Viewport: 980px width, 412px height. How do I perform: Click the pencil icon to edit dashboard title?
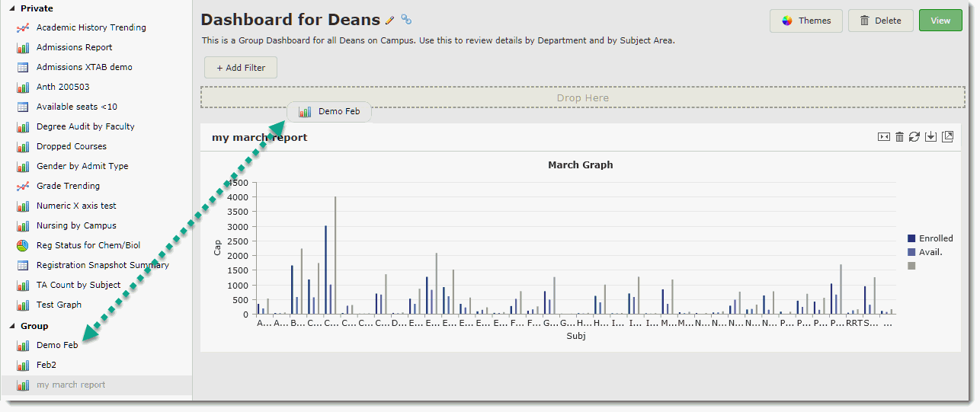390,21
